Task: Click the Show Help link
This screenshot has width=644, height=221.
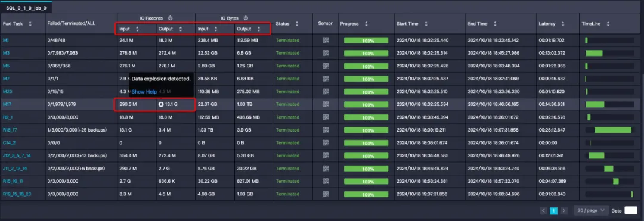Action: tap(144, 91)
